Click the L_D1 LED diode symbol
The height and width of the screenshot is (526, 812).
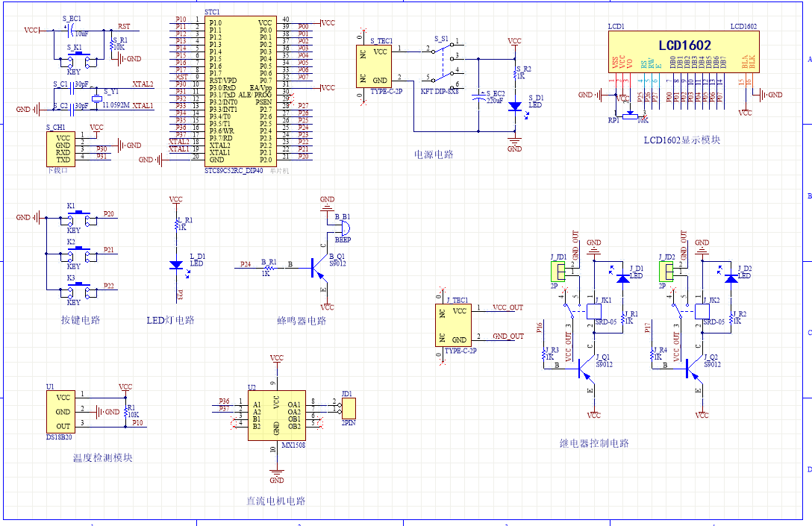176,264
